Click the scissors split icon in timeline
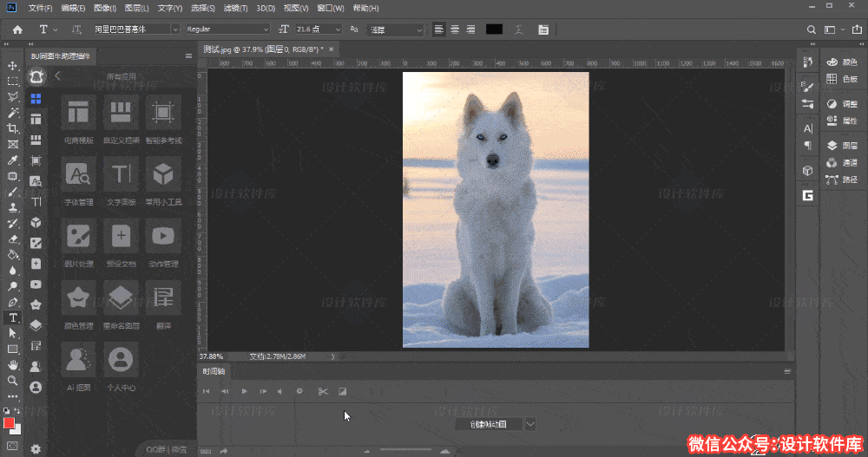Screen dimensions: 868x457 click(322, 391)
